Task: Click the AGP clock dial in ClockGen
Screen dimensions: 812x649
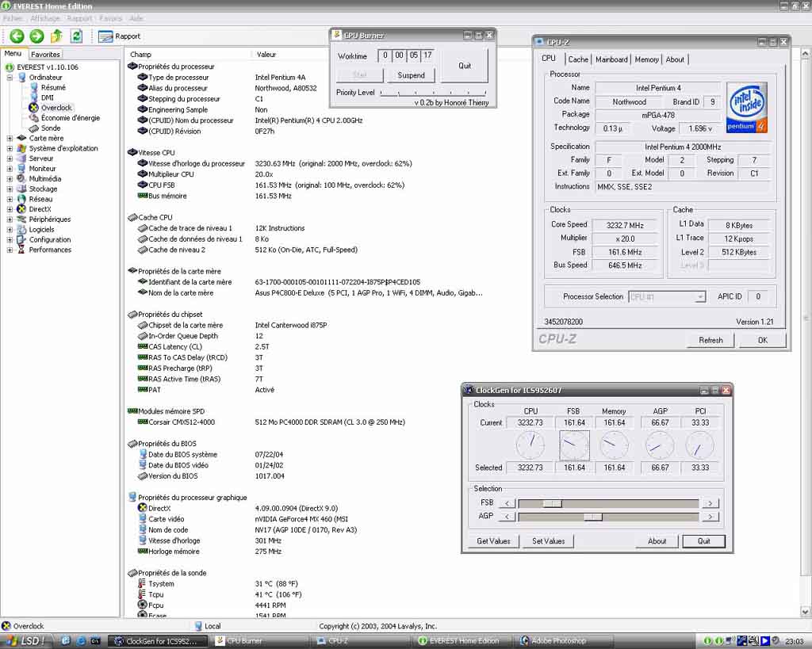Action: point(660,445)
